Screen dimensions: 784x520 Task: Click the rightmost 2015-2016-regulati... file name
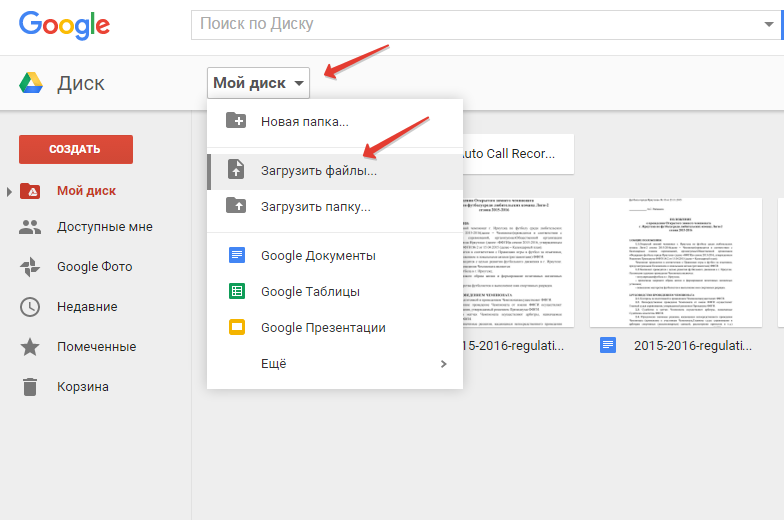point(692,346)
